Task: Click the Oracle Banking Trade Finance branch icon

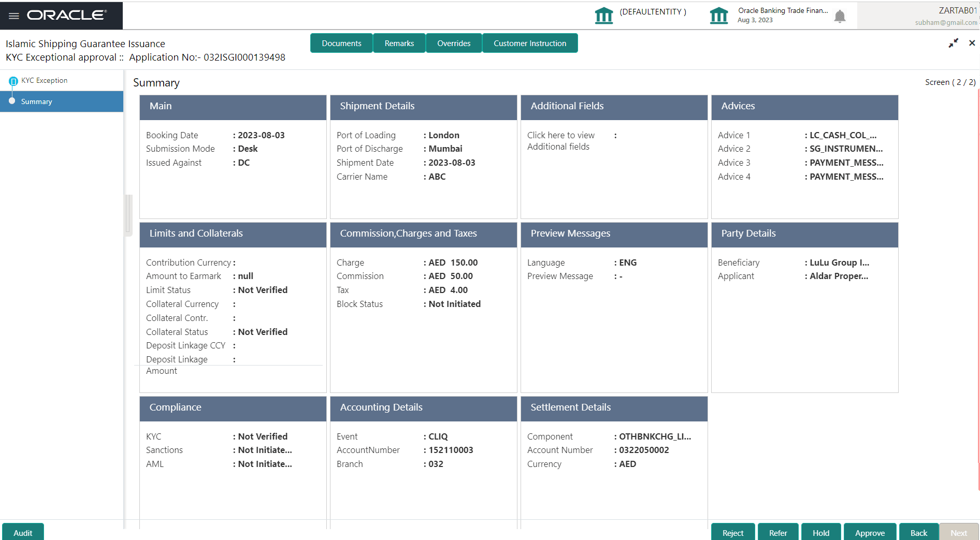Action: 719,15
